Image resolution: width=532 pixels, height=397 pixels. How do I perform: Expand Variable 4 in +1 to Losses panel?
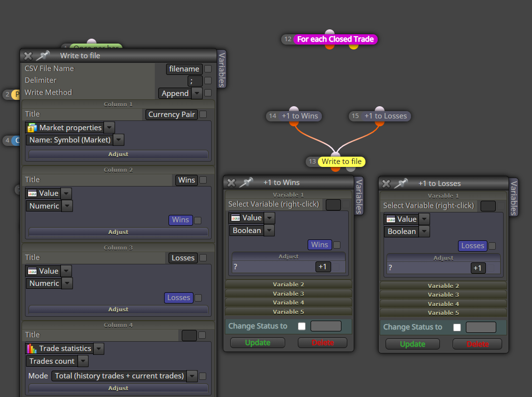[x=443, y=304]
